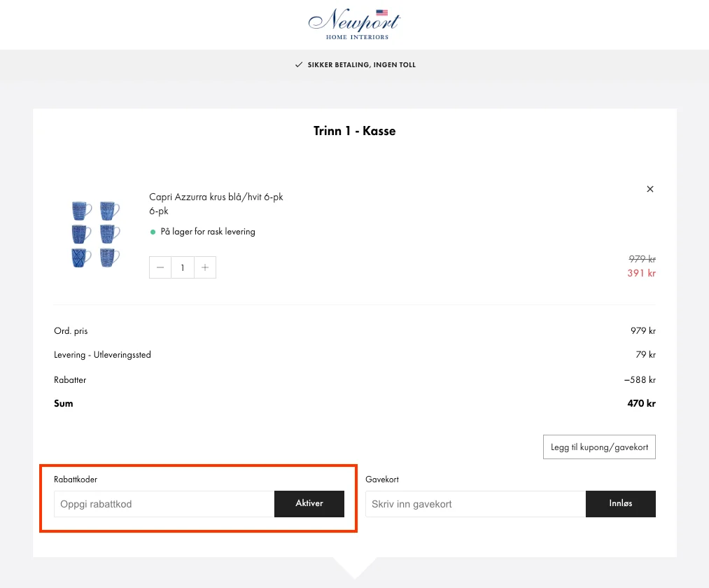Toggle the Legg til kupong/gavekort button
Image resolution: width=709 pixels, height=588 pixels.
pos(599,447)
